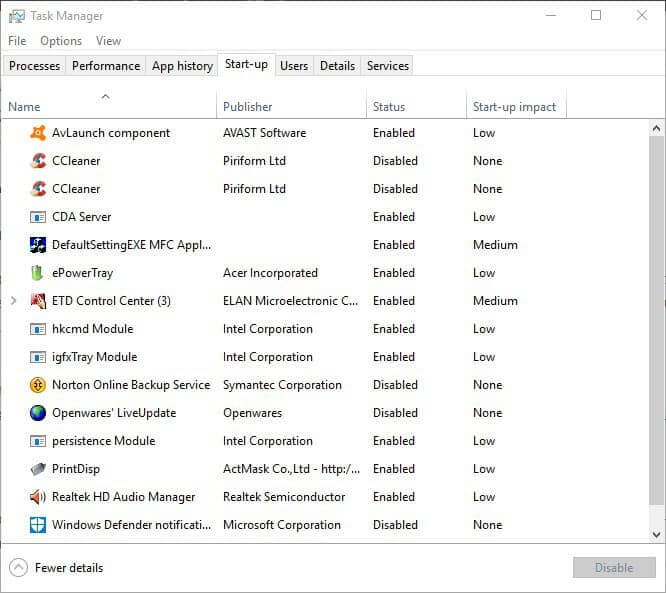Sort list by Name column header
This screenshot has width=666, height=593.
pos(110,104)
